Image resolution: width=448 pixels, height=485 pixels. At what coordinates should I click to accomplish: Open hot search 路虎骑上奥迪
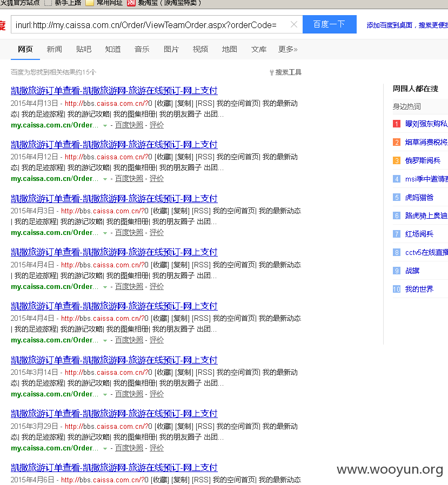pos(426,215)
